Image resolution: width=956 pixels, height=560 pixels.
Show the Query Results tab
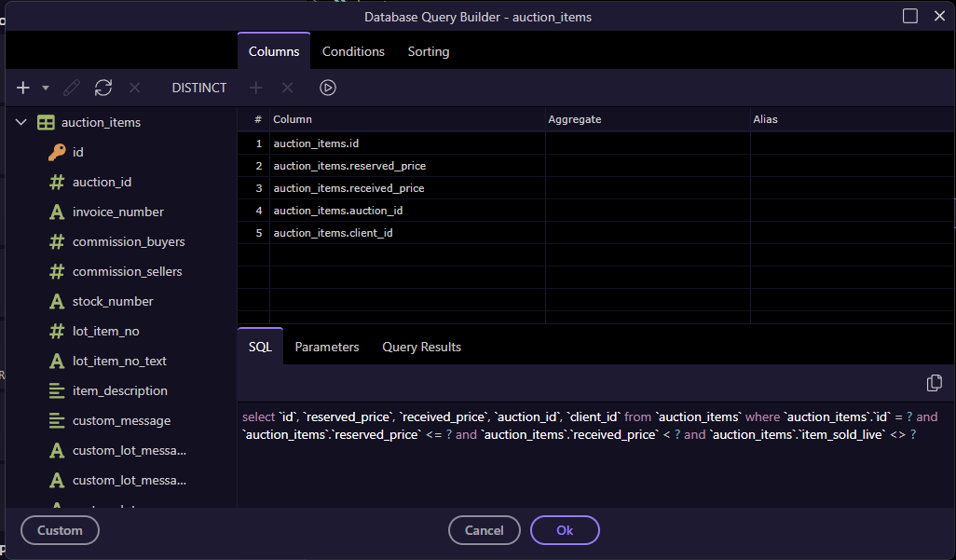coord(421,347)
